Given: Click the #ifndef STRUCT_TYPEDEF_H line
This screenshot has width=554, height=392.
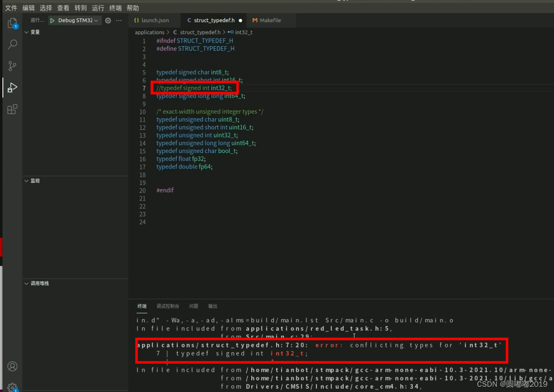Looking at the screenshot, I should (195, 41).
